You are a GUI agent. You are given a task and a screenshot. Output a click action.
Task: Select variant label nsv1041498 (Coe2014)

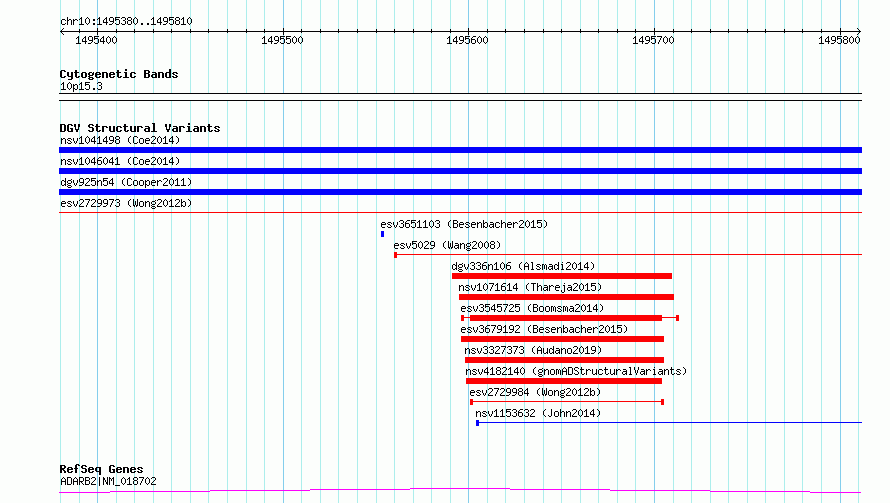pyautogui.click(x=120, y=140)
